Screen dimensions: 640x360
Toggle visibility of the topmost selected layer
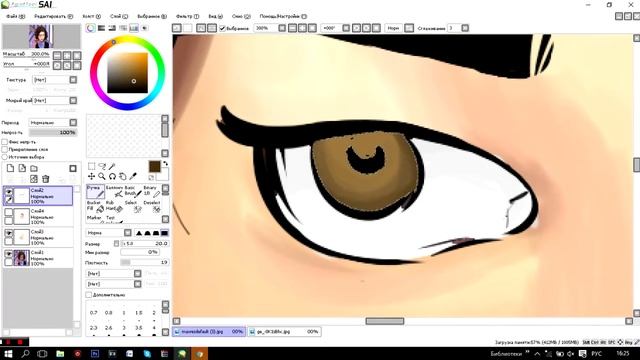tap(9, 191)
